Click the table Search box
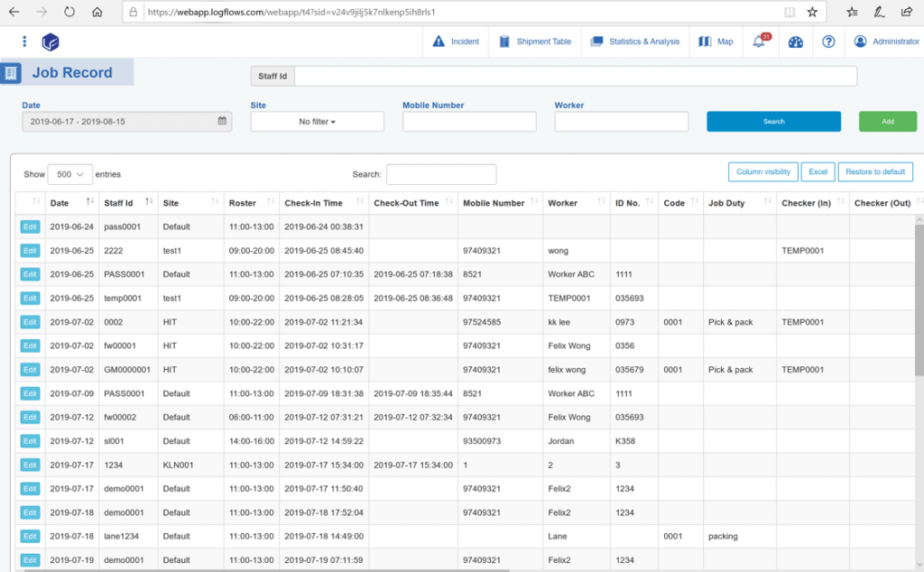 coord(441,174)
